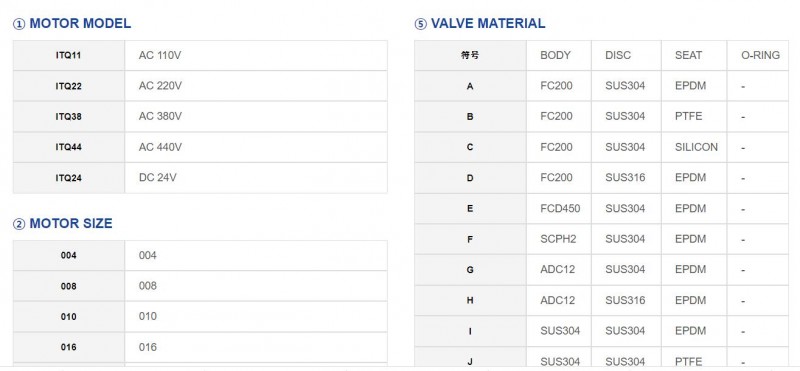Select the SUS316 disc cell in row D
Screen dimensions: 800x371
tap(626, 178)
